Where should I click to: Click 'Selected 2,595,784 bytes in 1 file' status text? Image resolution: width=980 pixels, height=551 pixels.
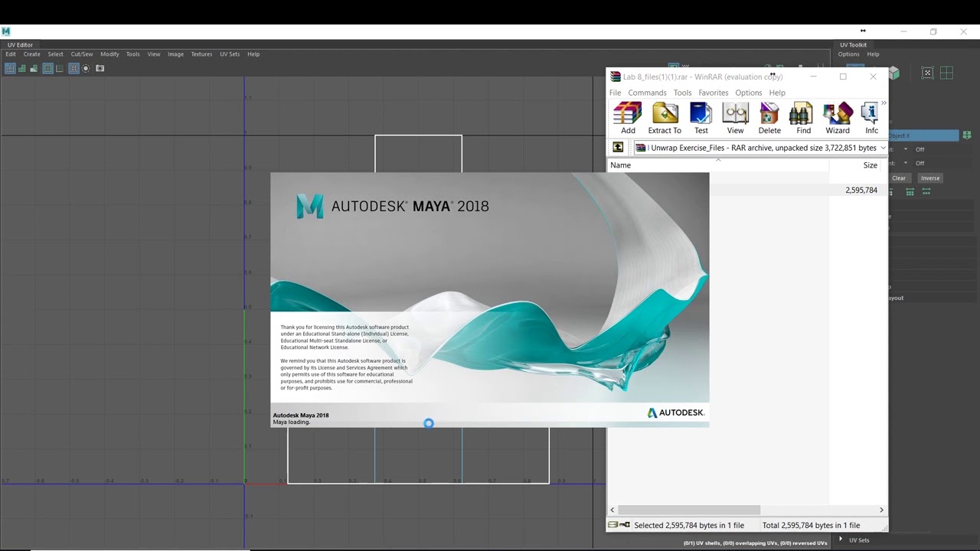pos(689,526)
